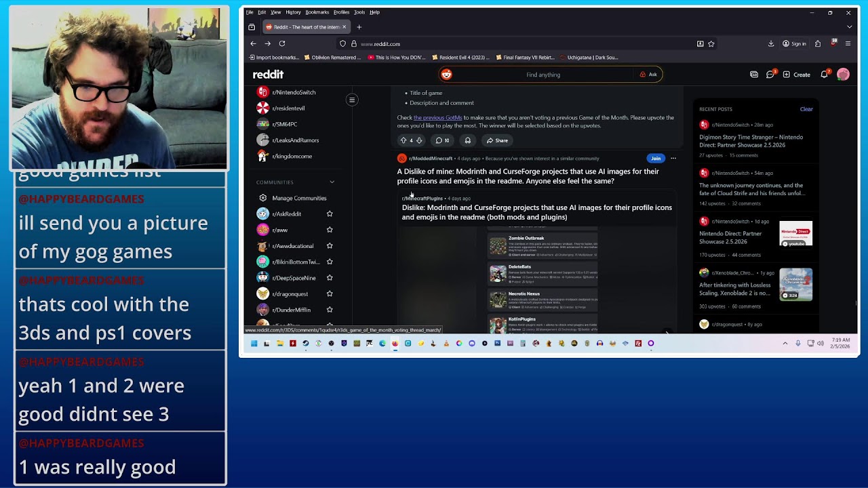The width and height of the screenshot is (868, 488).
Task: Open a new Firefox tab
Action: click(x=359, y=27)
